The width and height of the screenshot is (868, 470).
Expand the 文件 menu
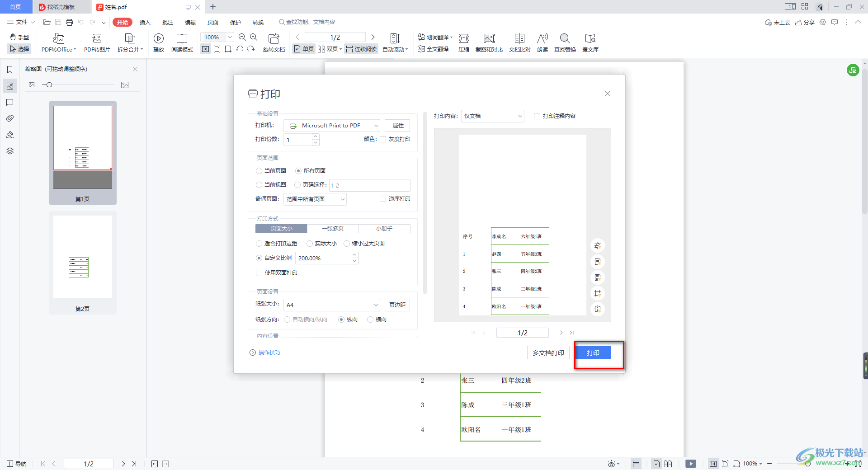[x=20, y=22]
